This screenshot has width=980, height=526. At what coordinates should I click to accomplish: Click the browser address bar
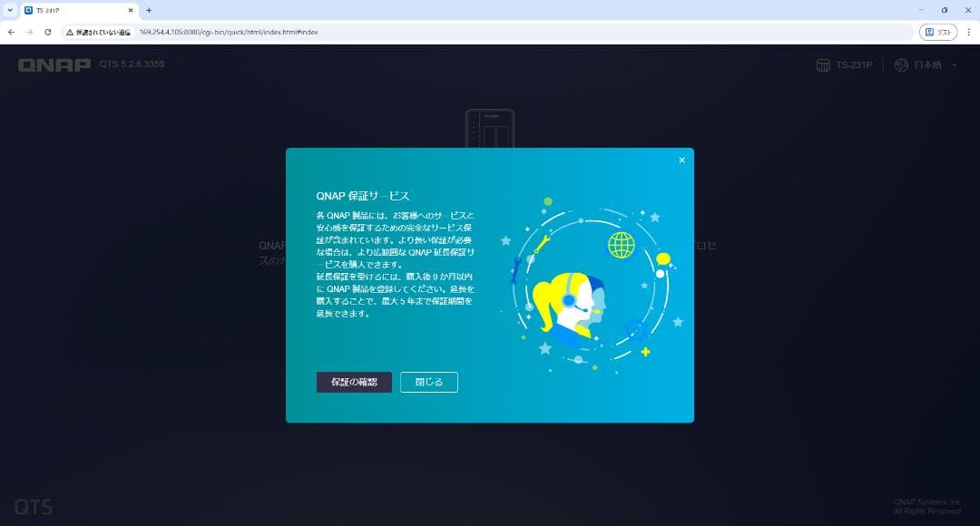363,30
